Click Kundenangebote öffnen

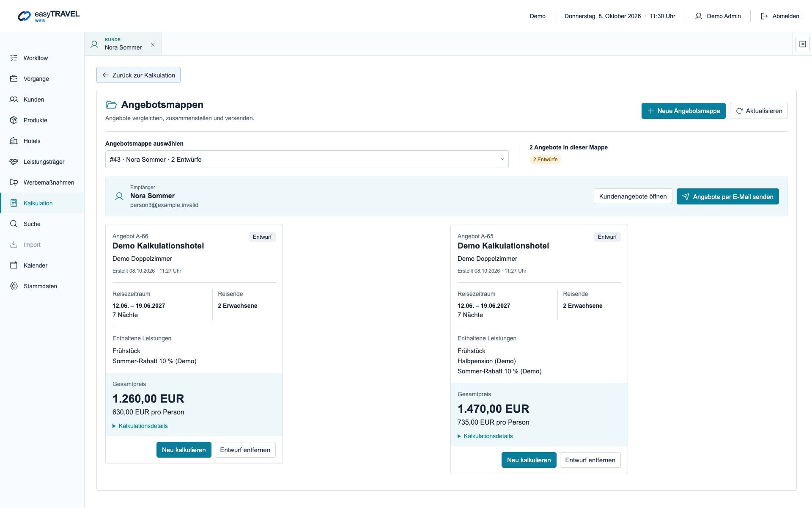tap(633, 196)
